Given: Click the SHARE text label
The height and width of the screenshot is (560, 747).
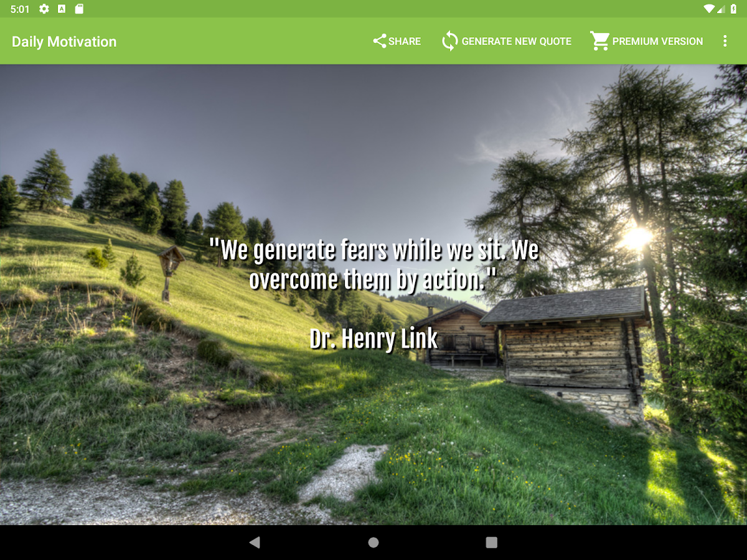Looking at the screenshot, I should 405,41.
